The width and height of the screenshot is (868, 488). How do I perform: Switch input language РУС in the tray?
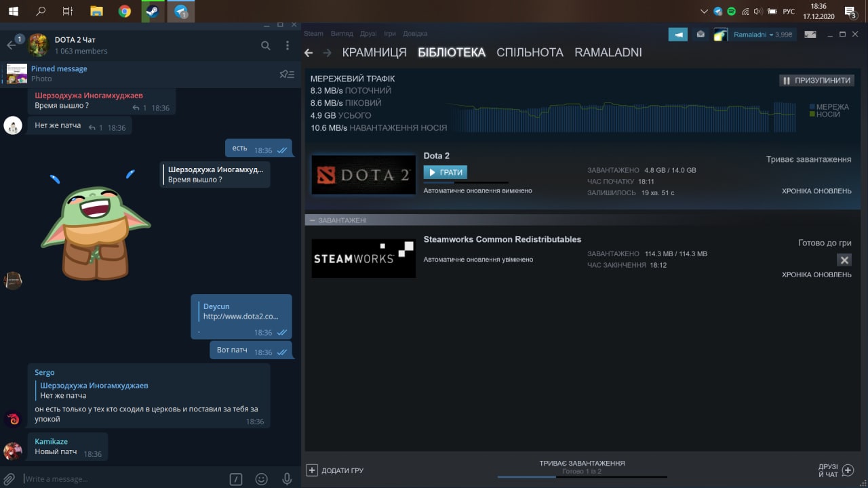pos(789,11)
